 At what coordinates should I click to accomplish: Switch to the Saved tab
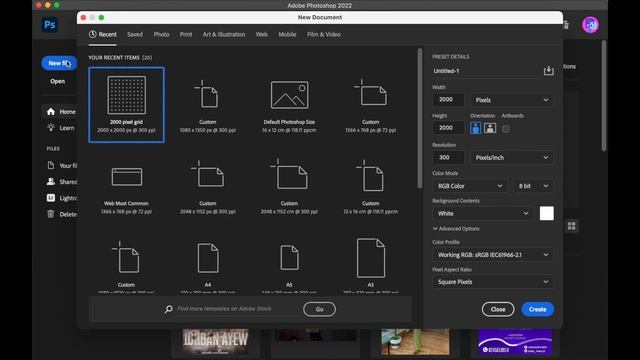[x=135, y=35]
